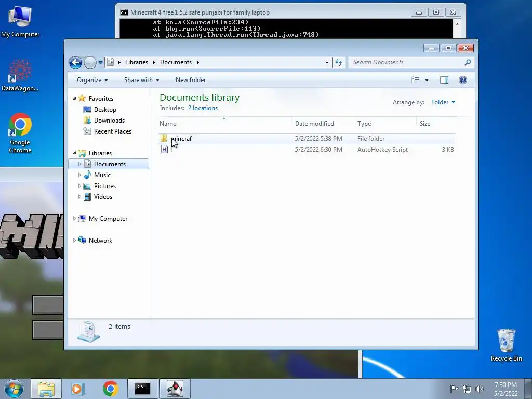Click the Documents breadcrumb segment
532x399 pixels.
pos(176,62)
